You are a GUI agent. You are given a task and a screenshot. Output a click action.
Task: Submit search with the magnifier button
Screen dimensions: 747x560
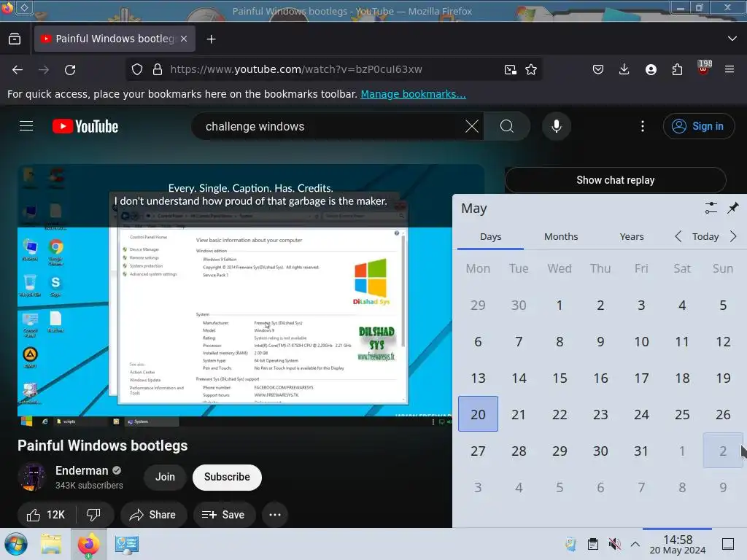coord(507,126)
